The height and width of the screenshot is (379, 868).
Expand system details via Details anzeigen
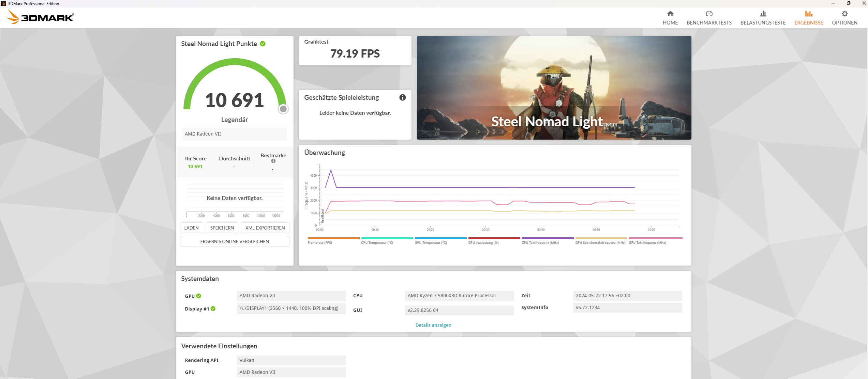(433, 325)
